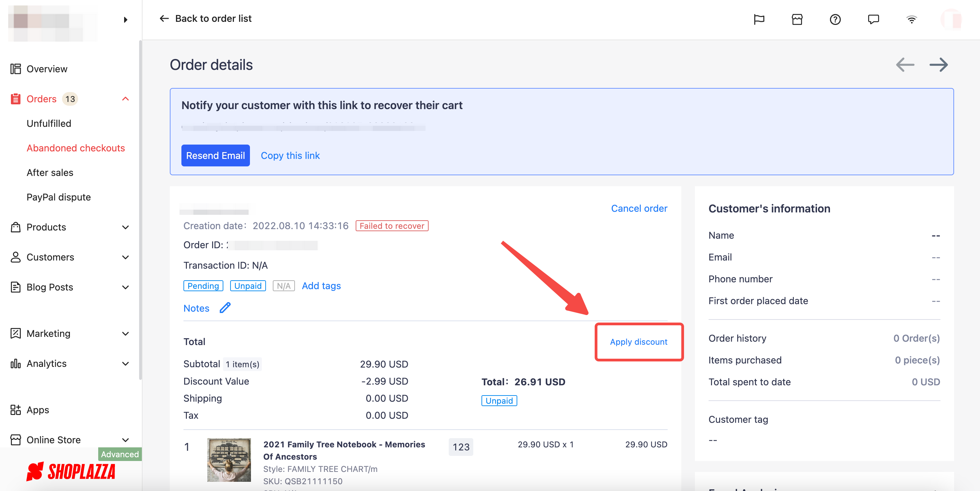Viewport: 980px width, 491px height.
Task: Click the wifi status icon
Action: (x=911, y=19)
